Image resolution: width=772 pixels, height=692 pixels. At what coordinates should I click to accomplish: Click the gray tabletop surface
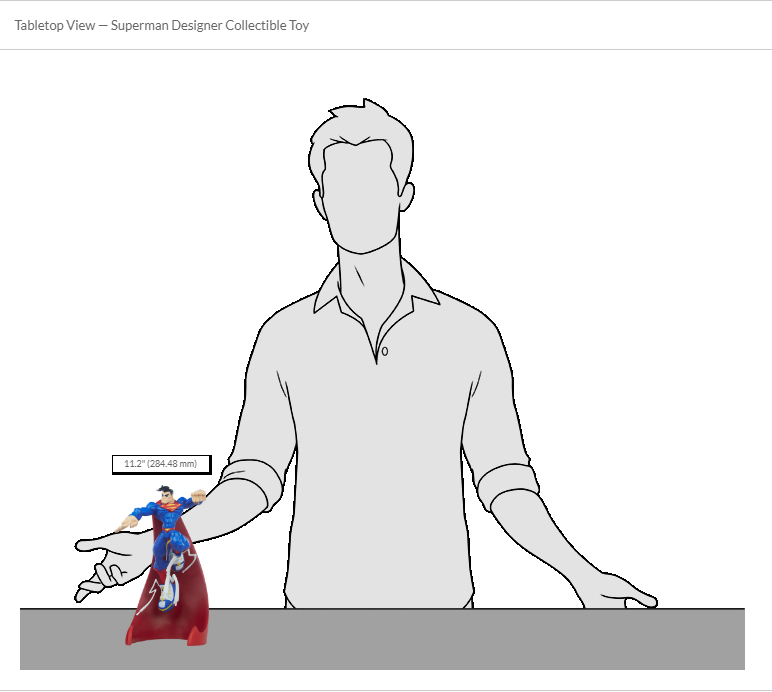(x=382, y=639)
